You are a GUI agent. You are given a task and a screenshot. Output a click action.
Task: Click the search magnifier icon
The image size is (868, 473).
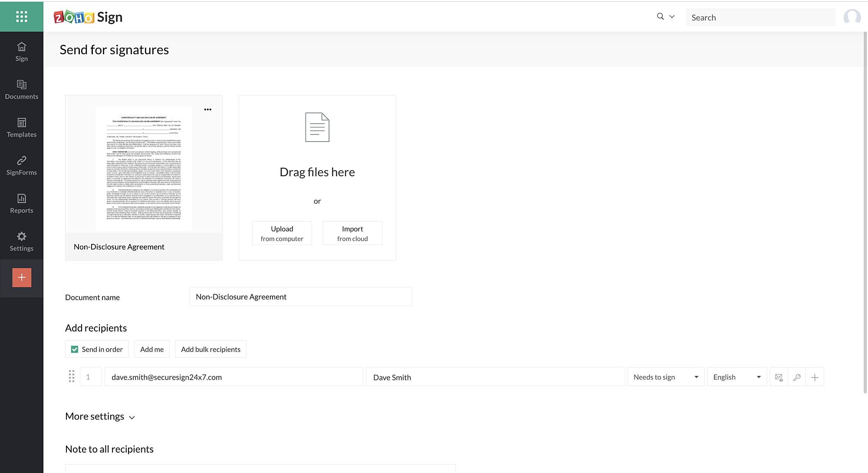pyautogui.click(x=660, y=16)
